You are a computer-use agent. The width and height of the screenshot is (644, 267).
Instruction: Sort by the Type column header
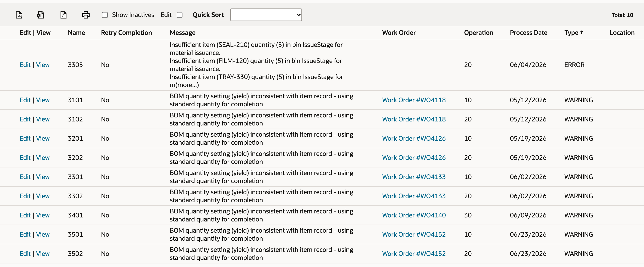point(573,33)
